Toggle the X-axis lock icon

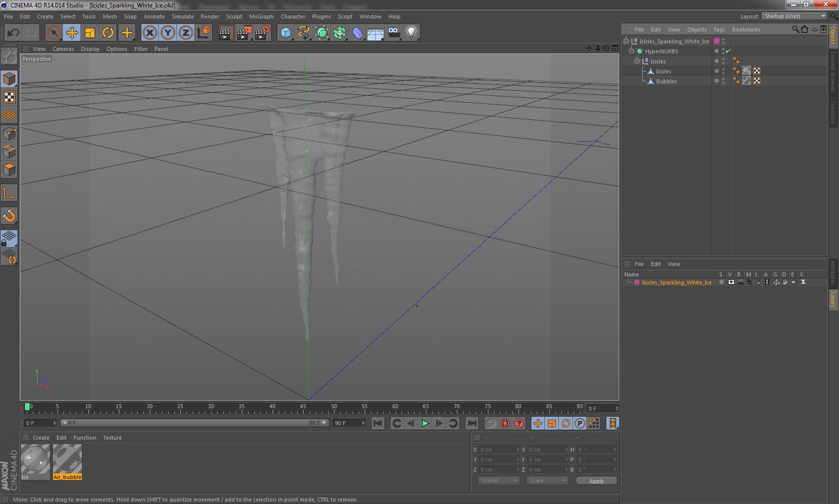coord(150,33)
